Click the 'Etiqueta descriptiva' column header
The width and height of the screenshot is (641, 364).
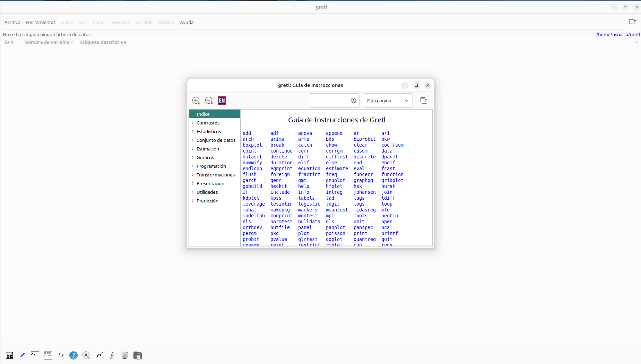(x=103, y=42)
